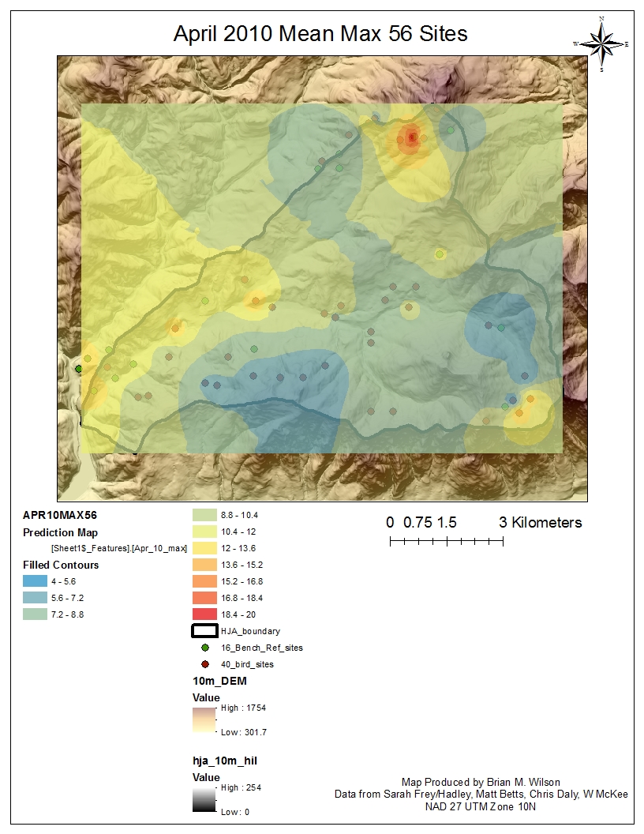This screenshot has width=644, height=834.
Task: Click the Low: 301.7 value label
Action: click(x=244, y=732)
